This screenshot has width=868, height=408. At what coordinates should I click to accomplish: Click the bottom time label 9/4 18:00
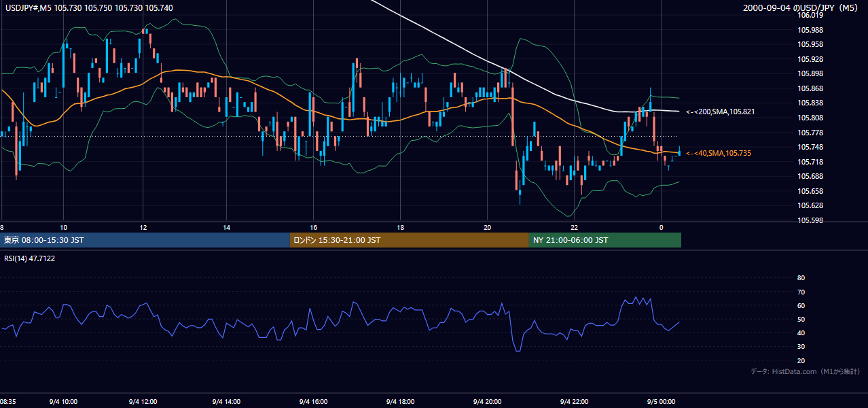(399, 401)
